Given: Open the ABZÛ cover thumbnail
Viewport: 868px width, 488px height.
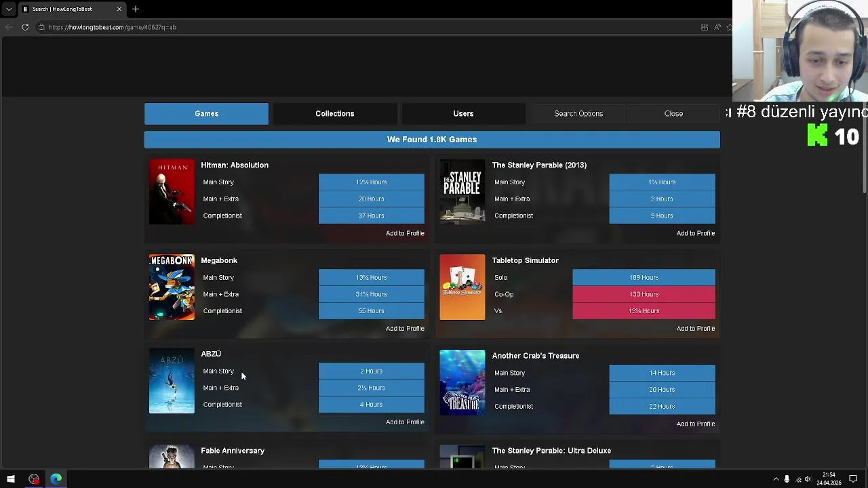Looking at the screenshot, I should (x=172, y=381).
